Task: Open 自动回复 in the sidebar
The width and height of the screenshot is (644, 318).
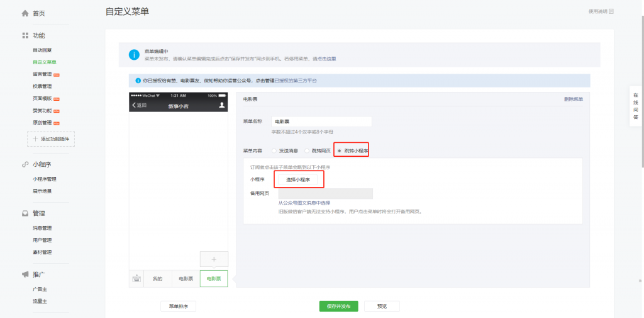Action: click(42, 50)
